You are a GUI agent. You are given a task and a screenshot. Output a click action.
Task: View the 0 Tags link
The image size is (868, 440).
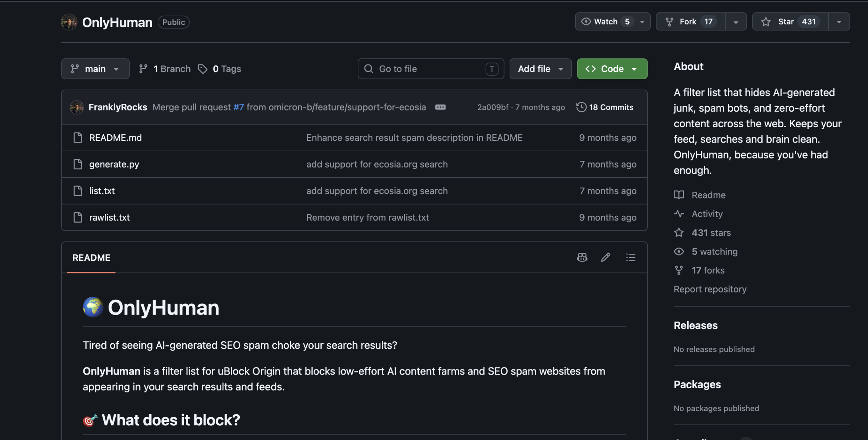(219, 69)
